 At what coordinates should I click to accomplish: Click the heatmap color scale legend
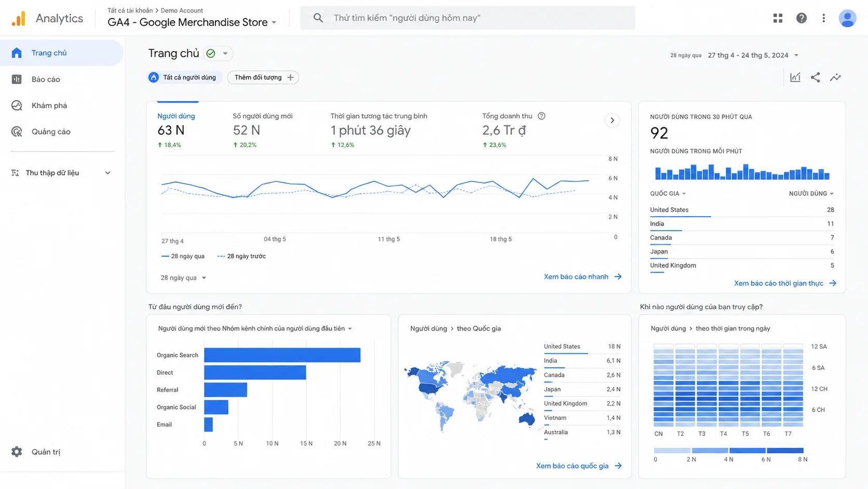[729, 451]
